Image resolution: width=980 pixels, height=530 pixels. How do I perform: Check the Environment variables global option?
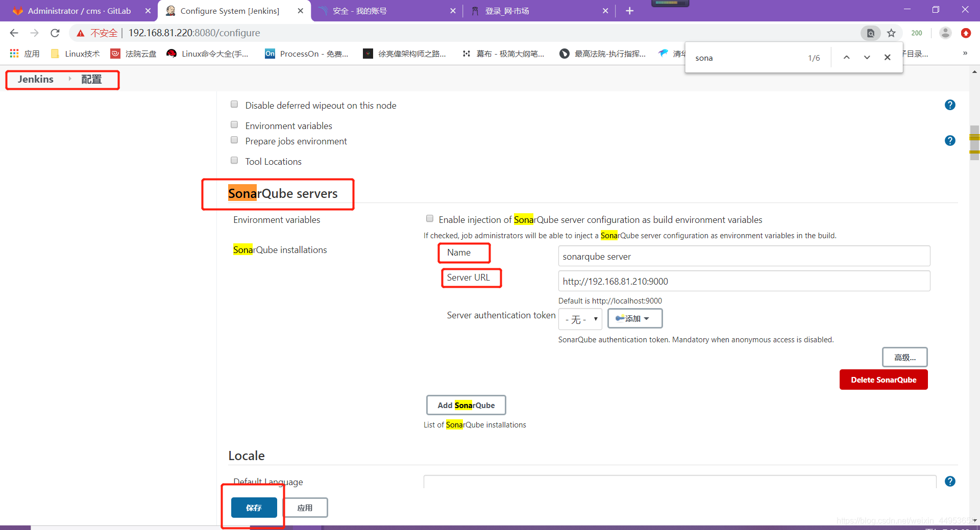[234, 125]
